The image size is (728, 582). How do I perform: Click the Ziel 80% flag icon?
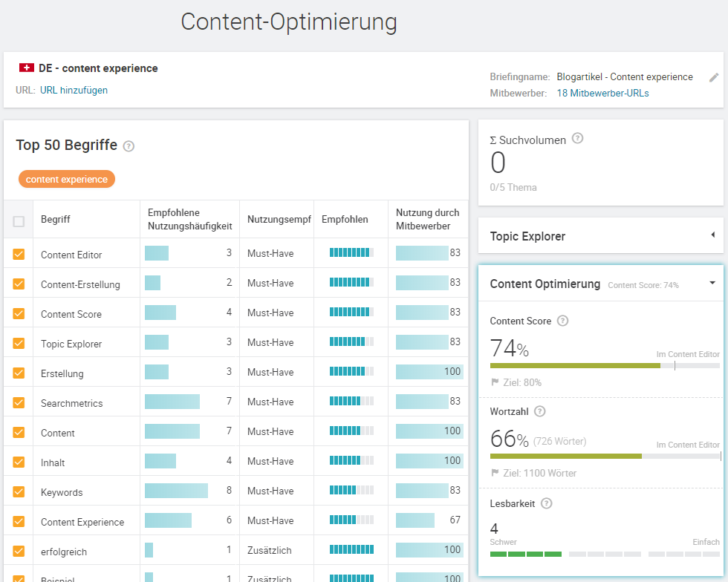pos(495,382)
